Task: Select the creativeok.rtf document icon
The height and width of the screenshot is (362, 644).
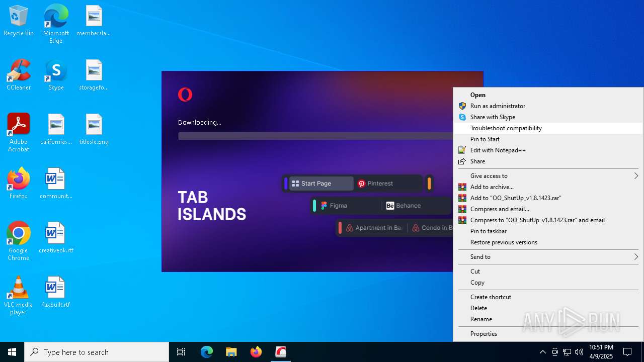Action: point(56,238)
